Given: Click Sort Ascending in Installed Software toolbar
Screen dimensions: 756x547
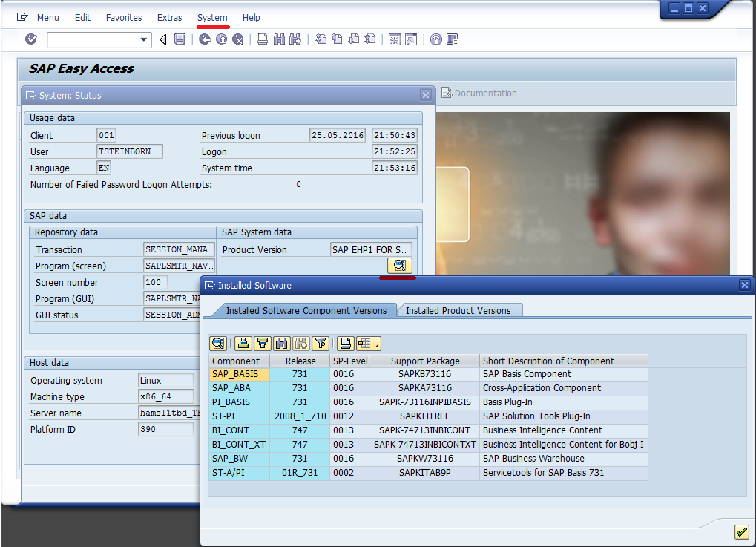Looking at the screenshot, I should (x=243, y=343).
